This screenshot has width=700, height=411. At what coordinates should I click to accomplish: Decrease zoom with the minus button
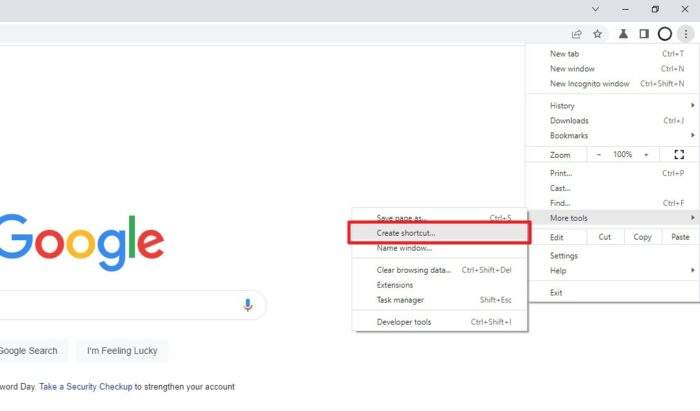tap(599, 154)
